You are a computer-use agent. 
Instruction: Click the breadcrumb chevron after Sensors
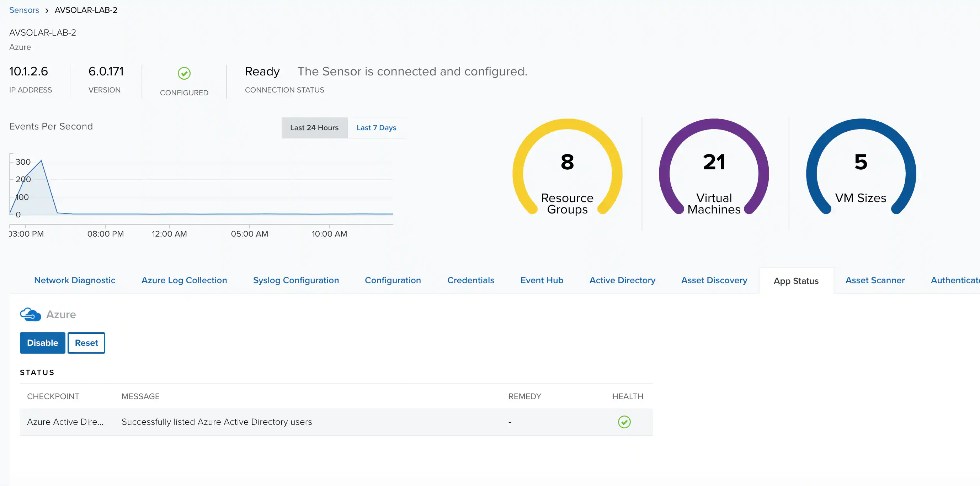[47, 10]
